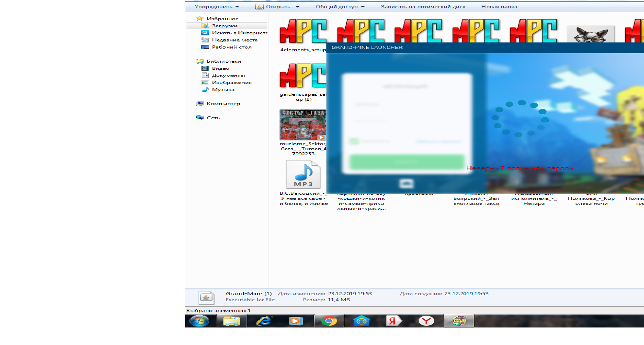
Task: Click the Размер value 11,4 МБ
Action: (x=339, y=300)
